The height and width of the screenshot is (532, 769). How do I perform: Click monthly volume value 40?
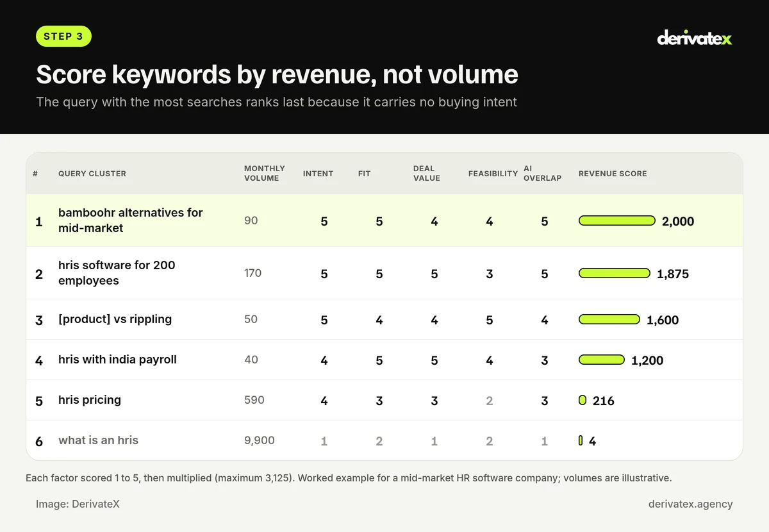click(x=251, y=360)
